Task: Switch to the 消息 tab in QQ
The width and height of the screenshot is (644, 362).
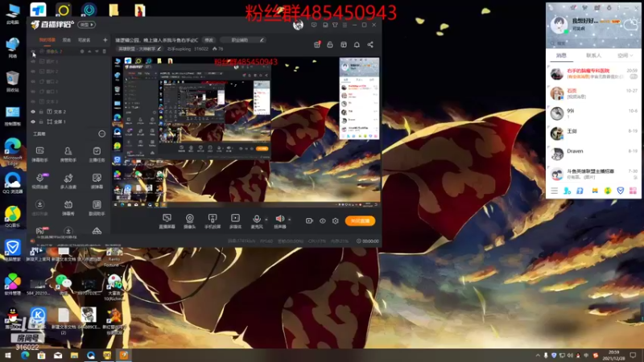Action: (561, 56)
